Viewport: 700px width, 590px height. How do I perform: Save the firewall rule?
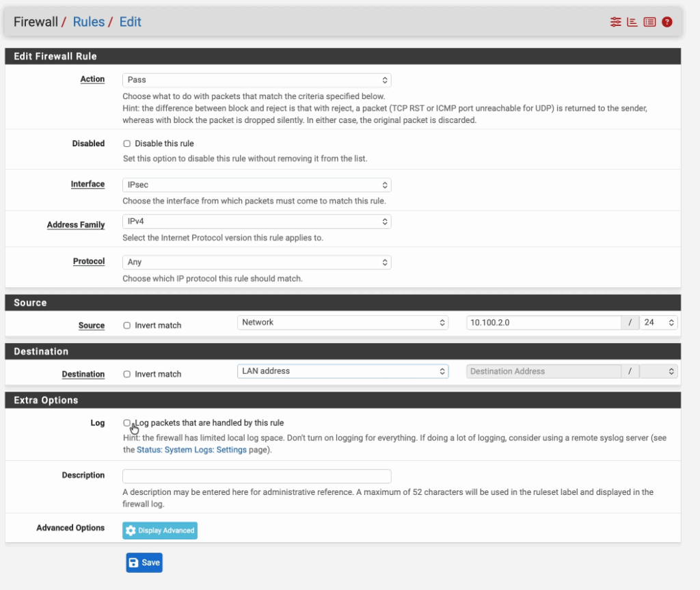click(144, 563)
